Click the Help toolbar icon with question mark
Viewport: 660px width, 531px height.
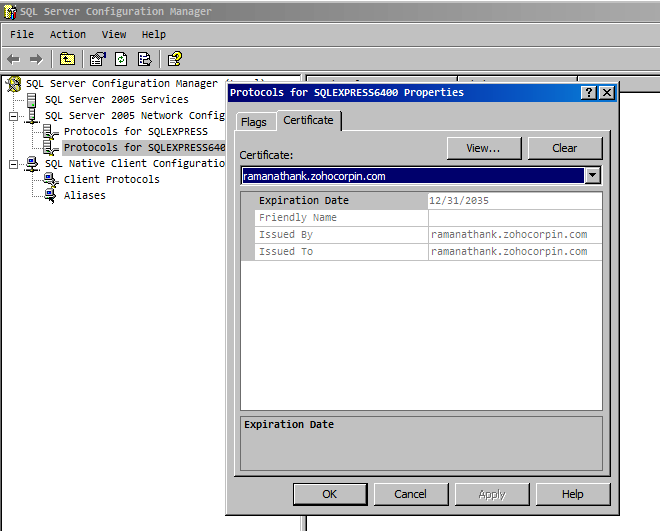point(175,59)
